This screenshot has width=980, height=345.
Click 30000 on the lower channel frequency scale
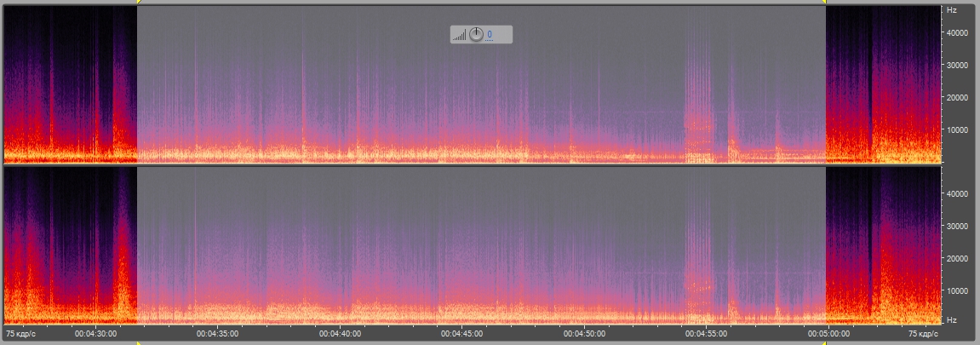tap(957, 227)
